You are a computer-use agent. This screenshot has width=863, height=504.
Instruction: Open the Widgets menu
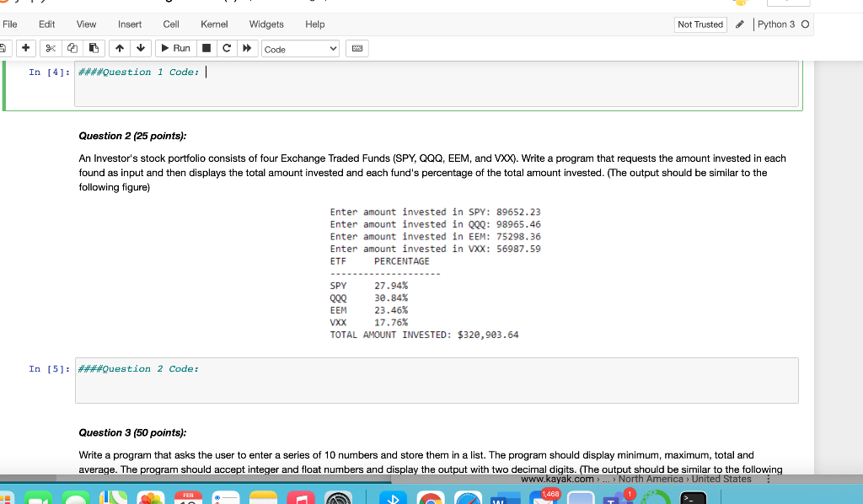tap(266, 24)
